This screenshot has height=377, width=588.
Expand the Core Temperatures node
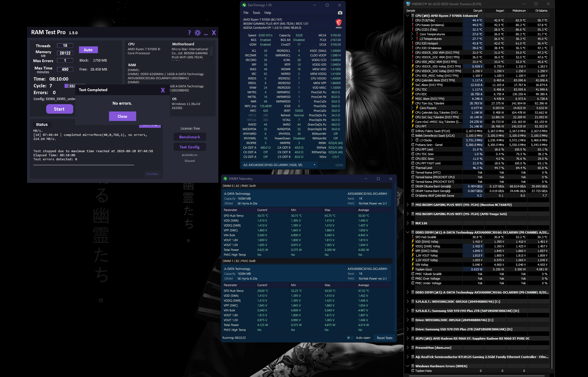(412, 34)
